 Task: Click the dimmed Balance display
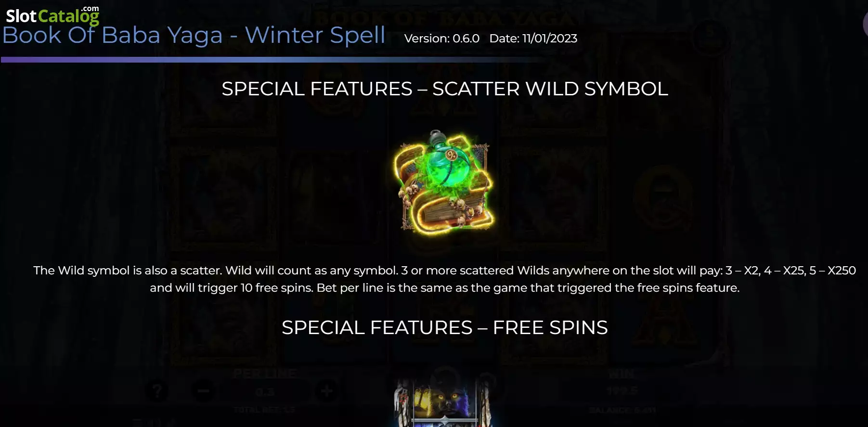(x=622, y=410)
